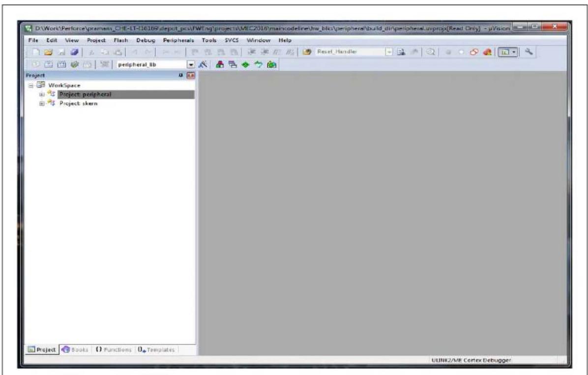Click the Batch Build toolbar icon
The width and height of the screenshot is (588, 375).
pos(74,64)
